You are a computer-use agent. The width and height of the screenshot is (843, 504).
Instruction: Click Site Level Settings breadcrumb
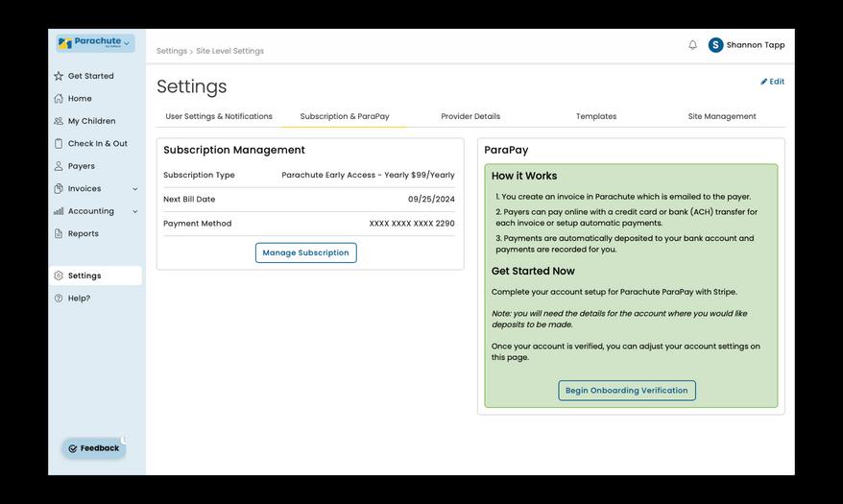tap(230, 51)
